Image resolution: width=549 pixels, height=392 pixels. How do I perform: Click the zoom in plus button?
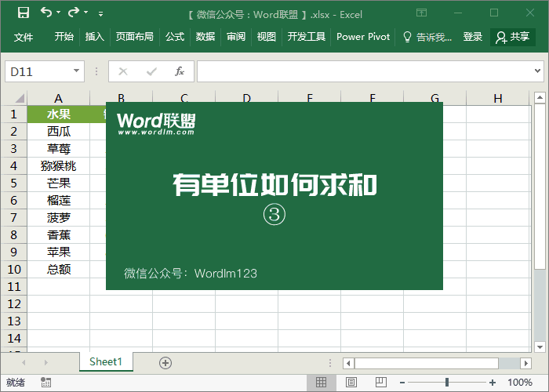493,383
